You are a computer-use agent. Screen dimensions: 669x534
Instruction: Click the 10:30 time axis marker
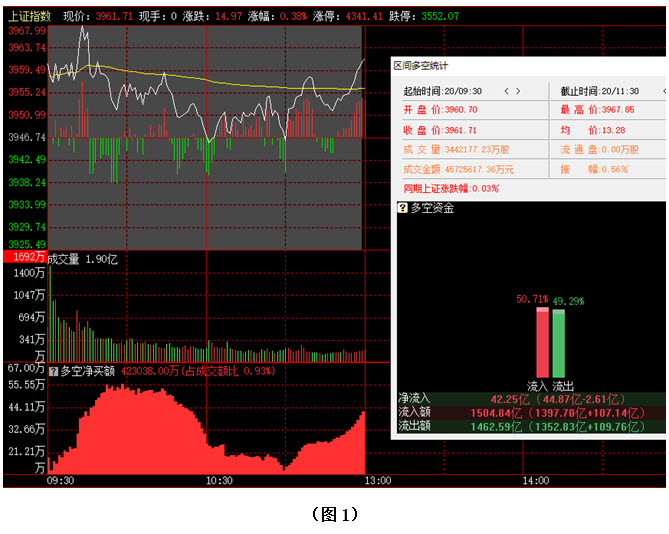tap(219, 481)
